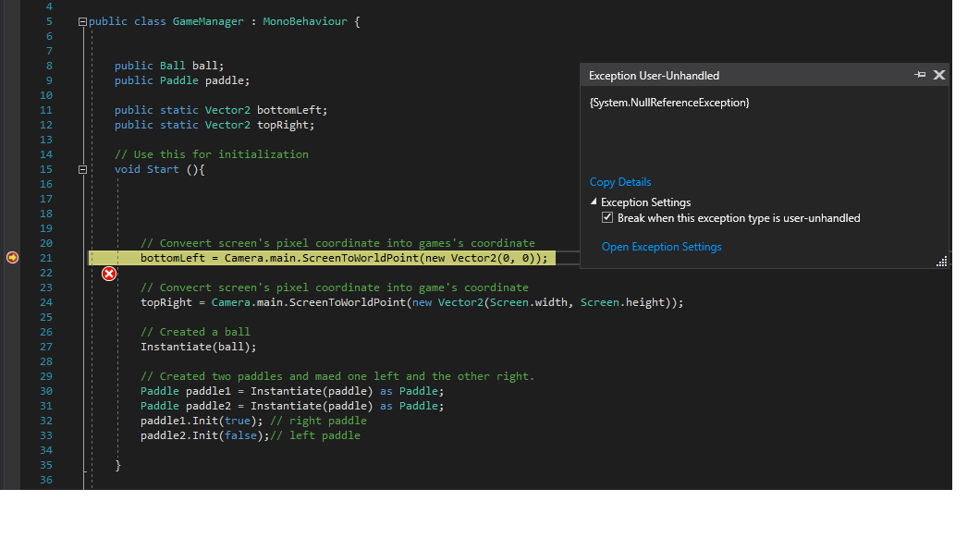This screenshot has height=550, width=980.
Task: Collapse the Exception Settings section
Action: point(593,202)
